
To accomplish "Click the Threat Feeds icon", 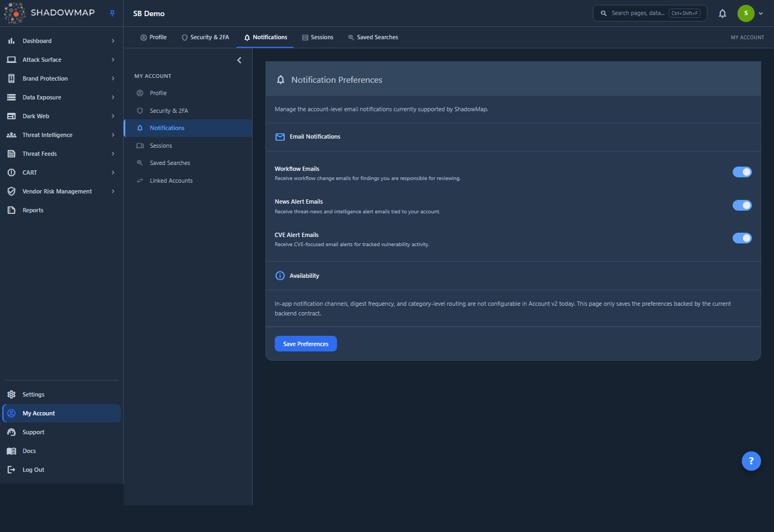I will click(x=11, y=154).
